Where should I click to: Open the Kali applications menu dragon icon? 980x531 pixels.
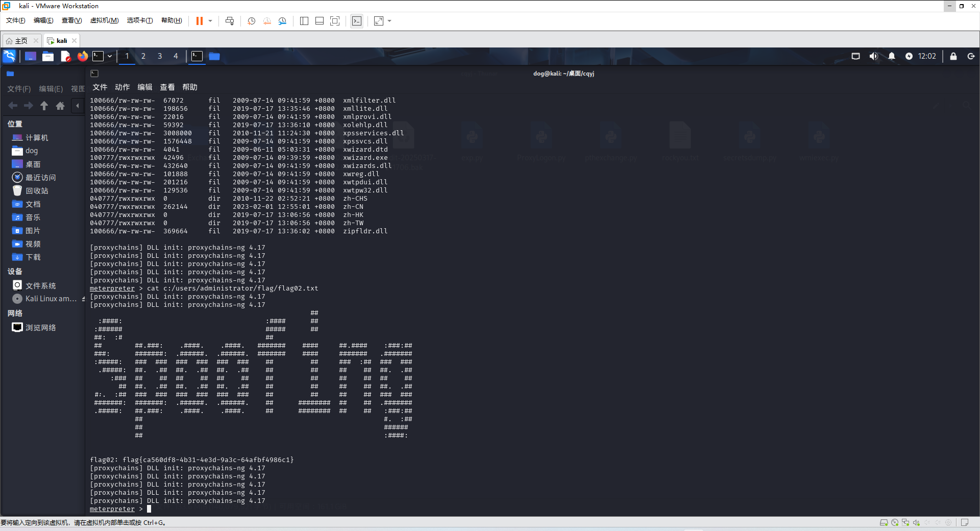[x=9, y=56]
